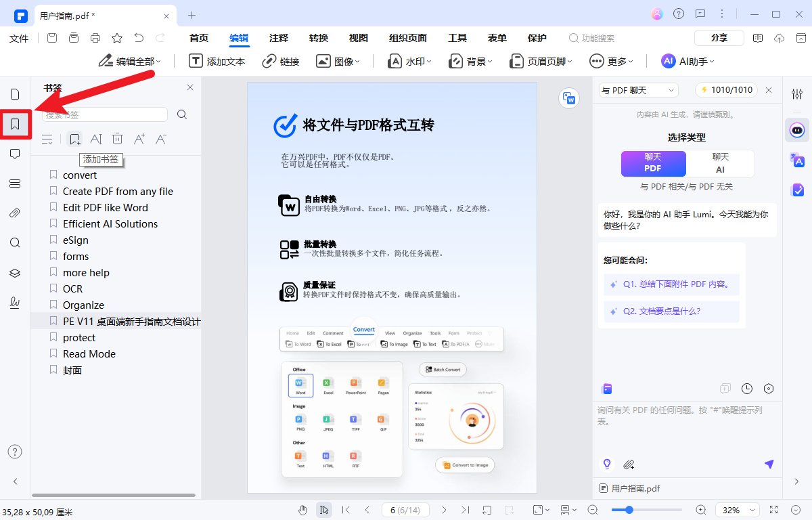Add a new bookmark with the 添加书签 icon
This screenshot has width=812, height=520.
[x=74, y=139]
